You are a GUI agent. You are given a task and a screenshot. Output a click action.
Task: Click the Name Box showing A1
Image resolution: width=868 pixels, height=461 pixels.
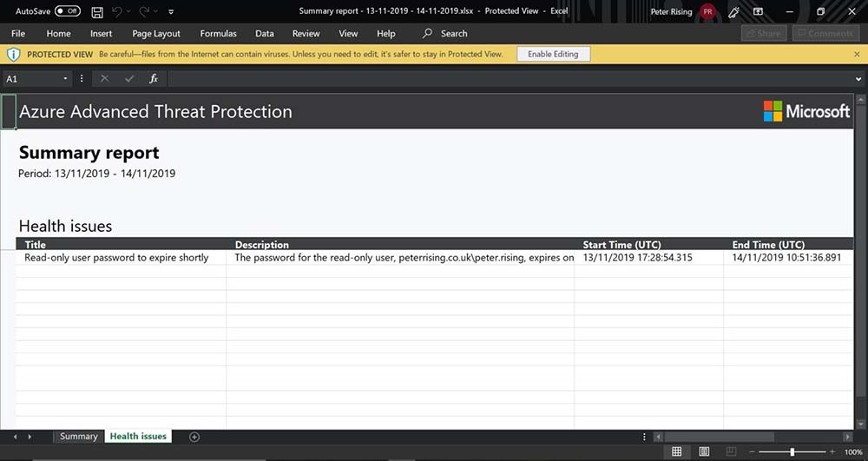point(31,79)
